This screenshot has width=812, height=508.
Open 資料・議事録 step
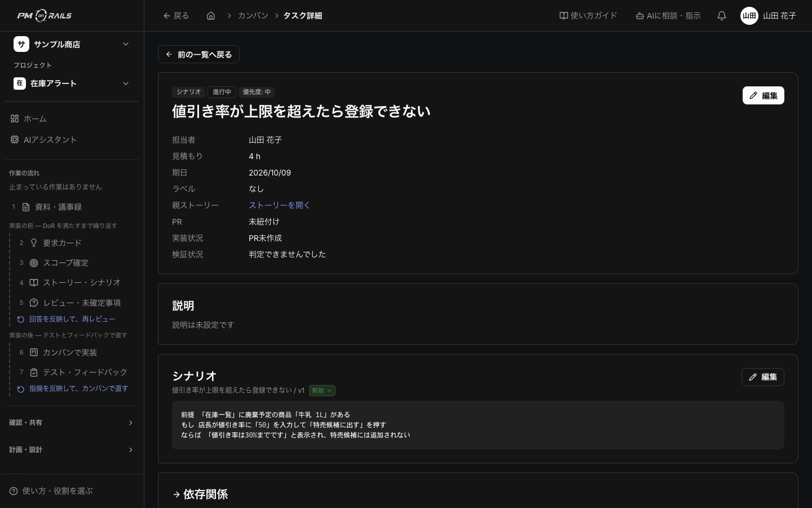pyautogui.click(x=72, y=207)
